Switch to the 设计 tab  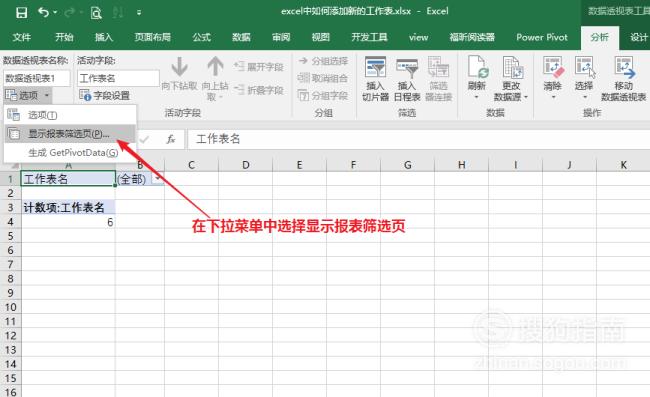pos(638,37)
